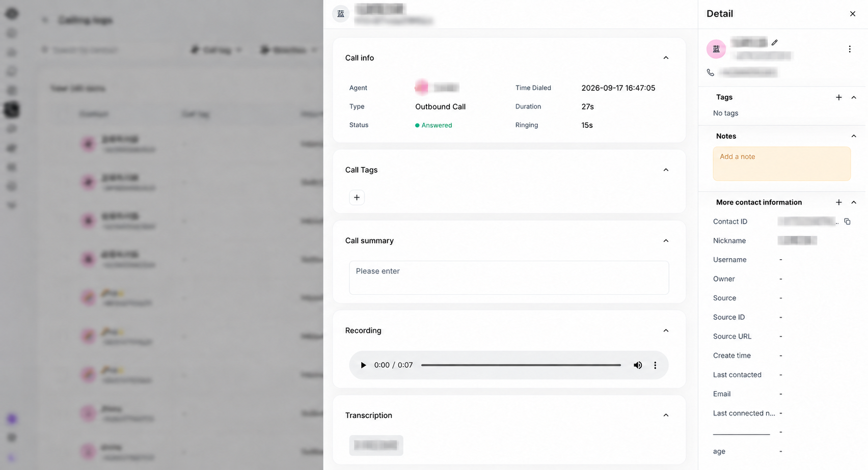Click the Last connected n... label
Image resolution: width=868 pixels, height=470 pixels.
point(744,413)
